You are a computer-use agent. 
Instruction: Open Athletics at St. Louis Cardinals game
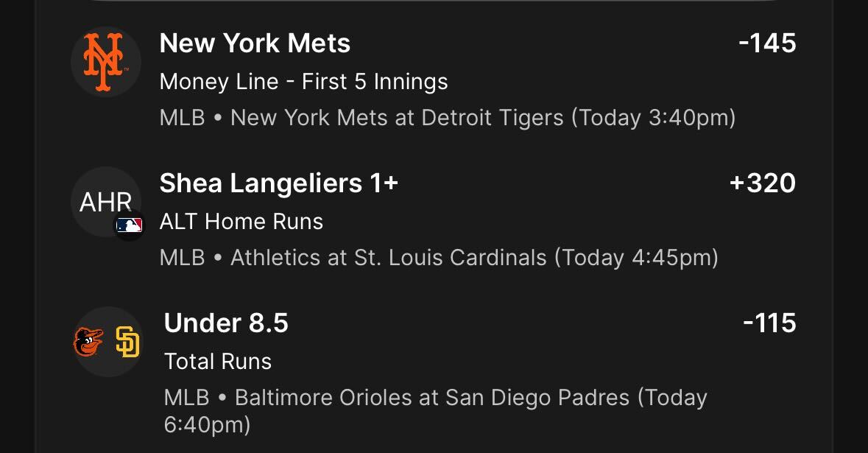[x=389, y=258]
